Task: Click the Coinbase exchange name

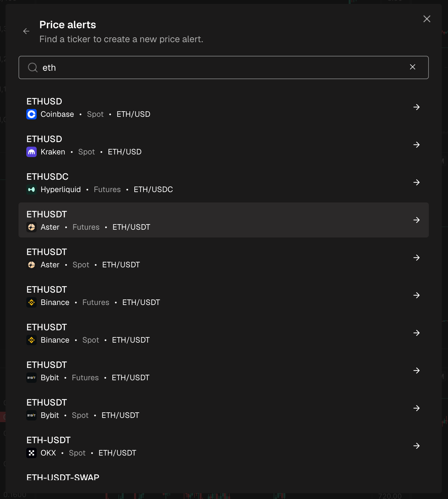Action: click(57, 114)
